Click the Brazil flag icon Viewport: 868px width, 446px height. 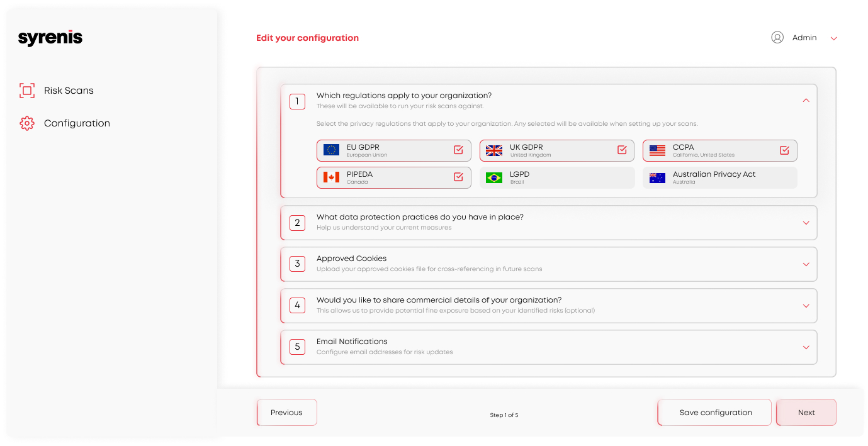point(494,178)
